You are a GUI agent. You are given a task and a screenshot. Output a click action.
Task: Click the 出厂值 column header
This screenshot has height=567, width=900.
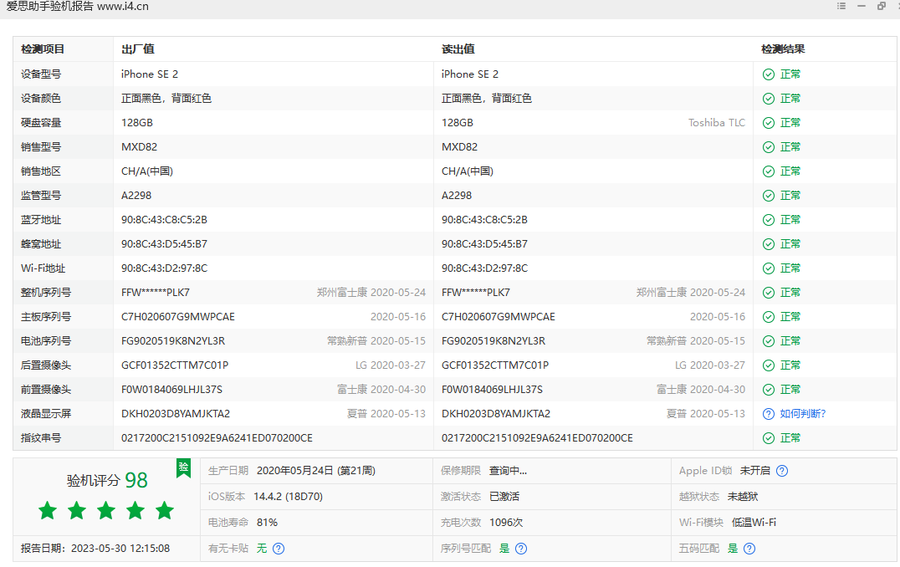138,49
